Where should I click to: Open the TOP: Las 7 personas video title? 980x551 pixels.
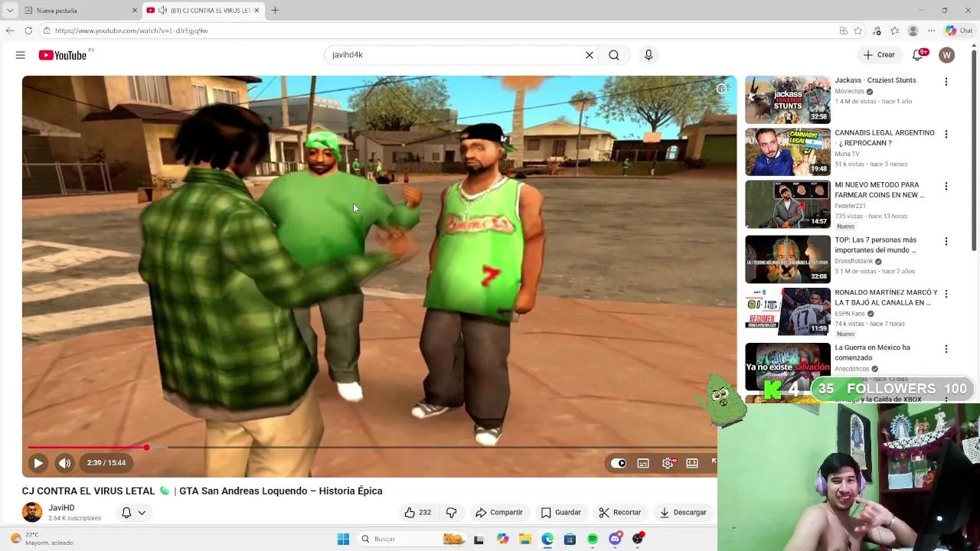tap(876, 245)
